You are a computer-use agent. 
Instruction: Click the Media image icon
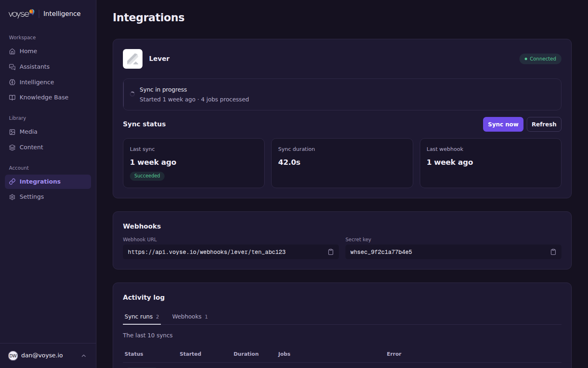(x=12, y=132)
